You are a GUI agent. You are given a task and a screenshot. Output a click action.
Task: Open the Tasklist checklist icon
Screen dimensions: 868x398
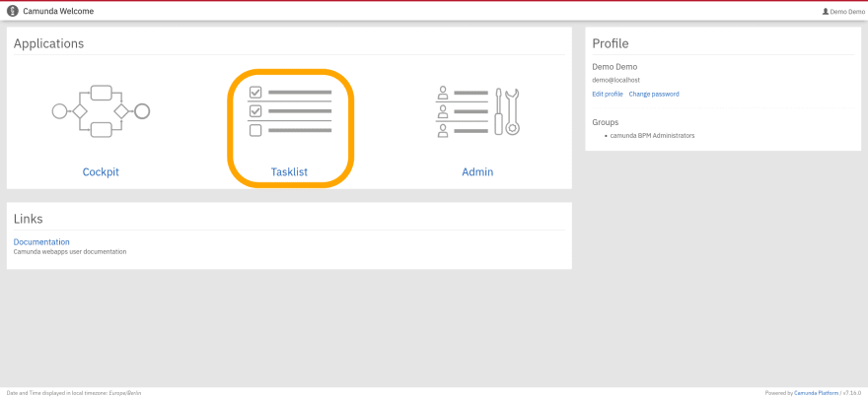(290, 111)
